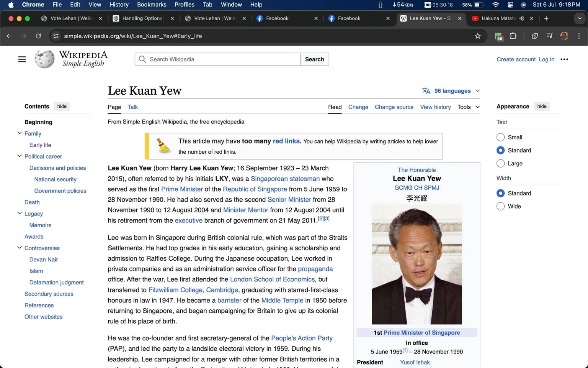Click the address bar URL
588x368 pixels.
click(x=133, y=36)
